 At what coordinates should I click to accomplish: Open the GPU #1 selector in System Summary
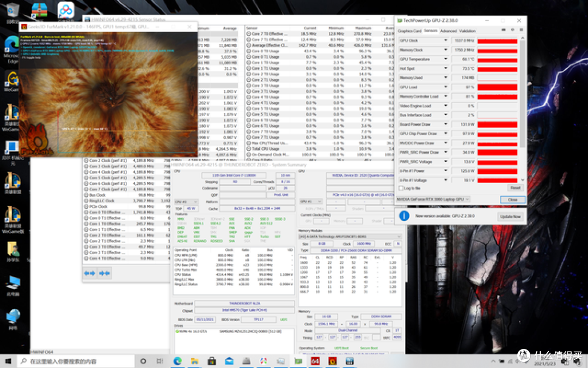point(311,201)
